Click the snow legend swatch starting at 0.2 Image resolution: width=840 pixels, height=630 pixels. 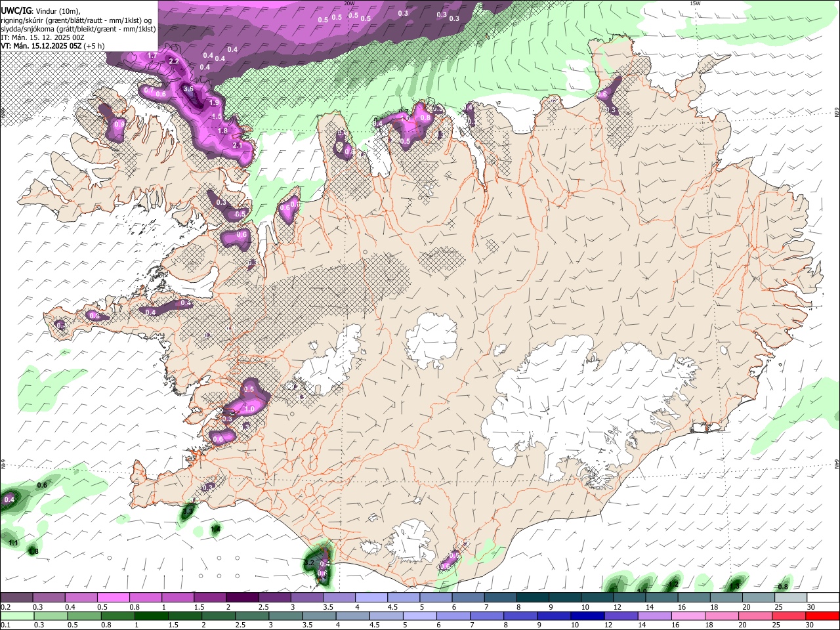pos(16,597)
